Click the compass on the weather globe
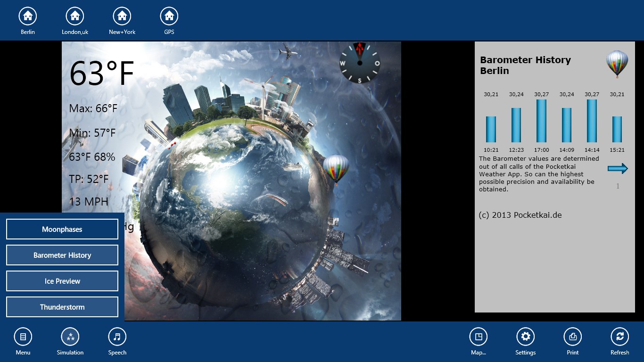 360,64
